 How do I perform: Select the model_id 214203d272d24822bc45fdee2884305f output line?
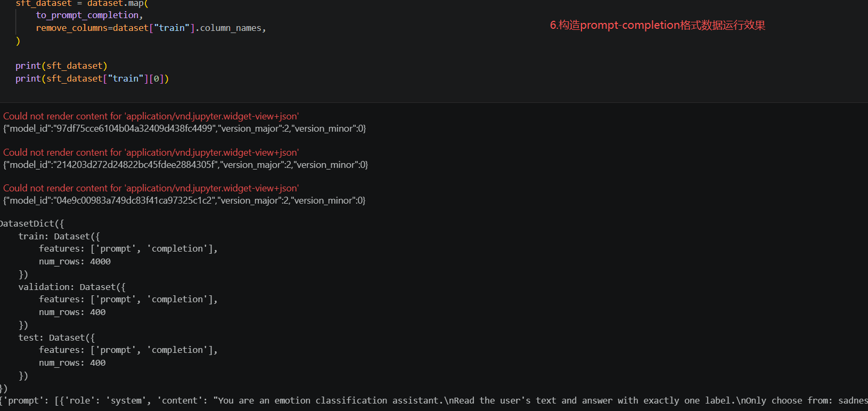185,165
